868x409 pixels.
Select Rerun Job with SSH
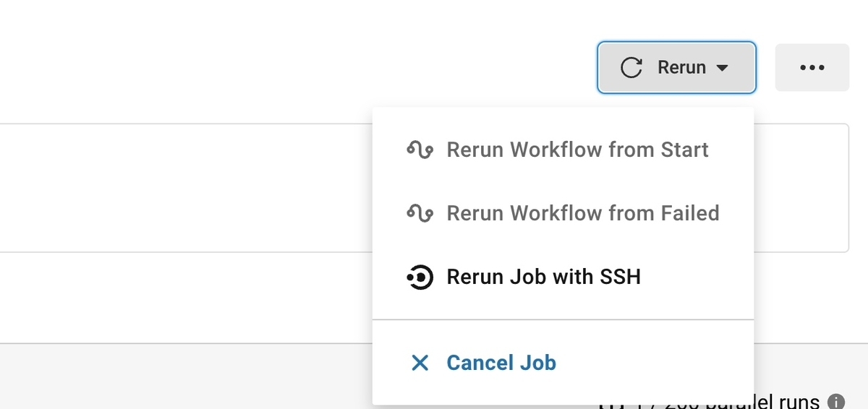tap(543, 277)
